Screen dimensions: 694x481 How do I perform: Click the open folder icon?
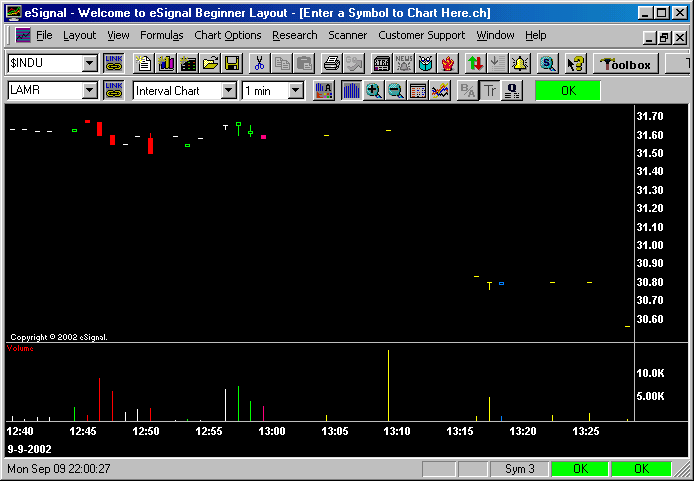pos(210,64)
